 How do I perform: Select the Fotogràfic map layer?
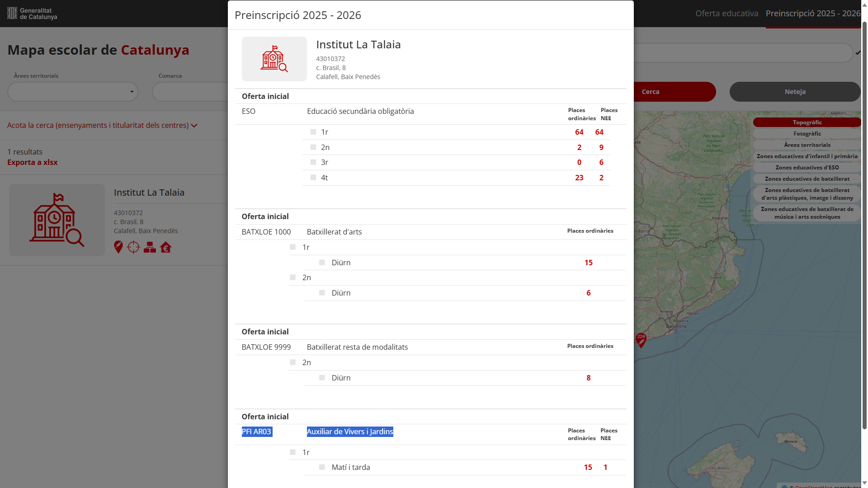(807, 134)
